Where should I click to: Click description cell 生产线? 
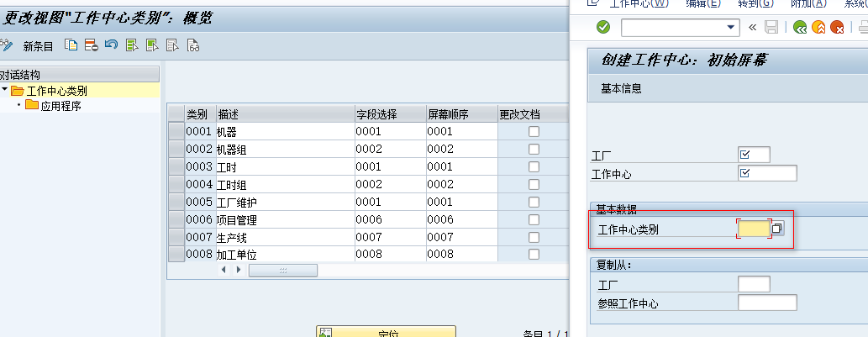tap(285, 237)
